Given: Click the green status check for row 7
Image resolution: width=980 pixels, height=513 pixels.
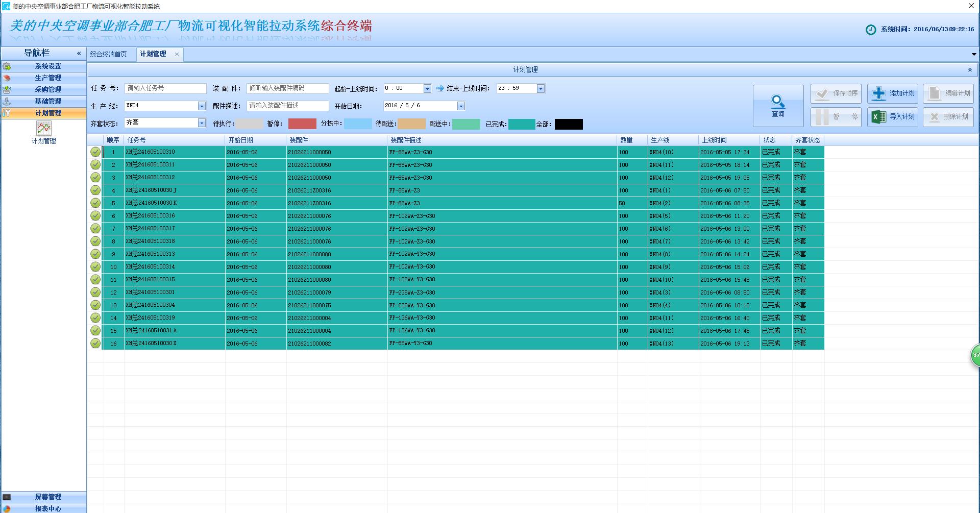Looking at the screenshot, I should (x=95, y=229).
